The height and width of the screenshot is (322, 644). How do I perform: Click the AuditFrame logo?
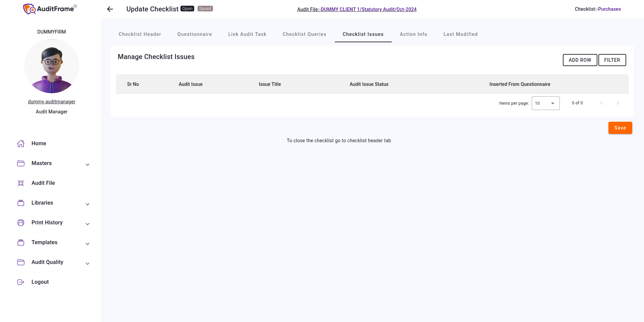click(49, 9)
